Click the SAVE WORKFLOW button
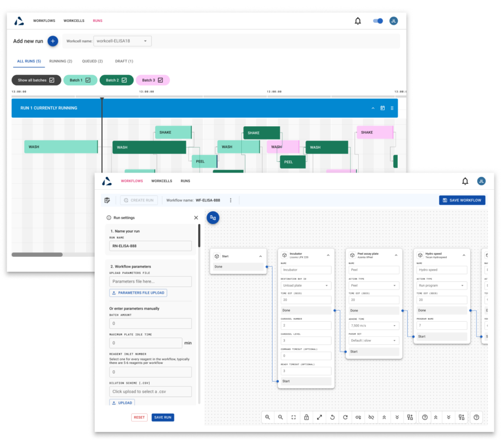 click(x=462, y=200)
